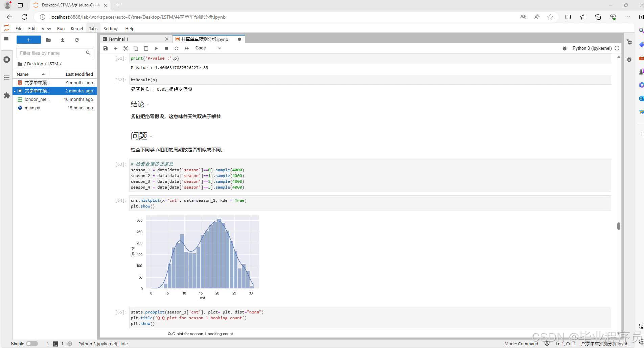Switch kernel via Python 3 (ipykernel) label
Image resolution: width=644 pixels, height=348 pixels.
(x=592, y=48)
